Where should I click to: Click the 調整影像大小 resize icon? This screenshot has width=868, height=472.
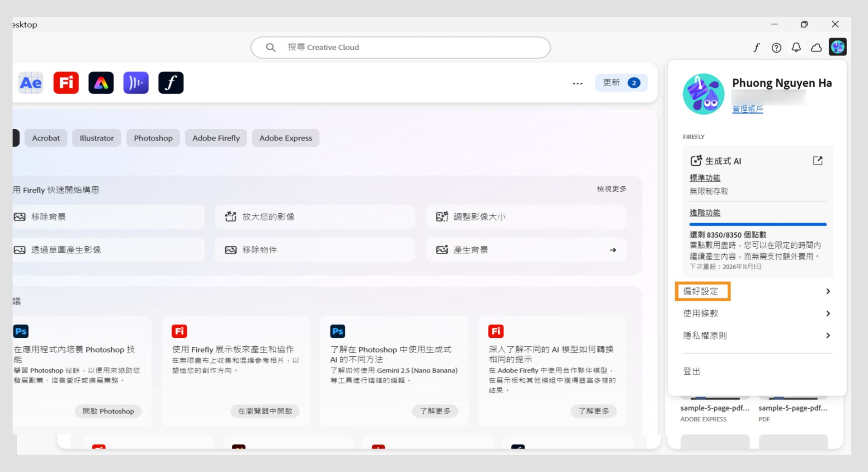[442, 217]
